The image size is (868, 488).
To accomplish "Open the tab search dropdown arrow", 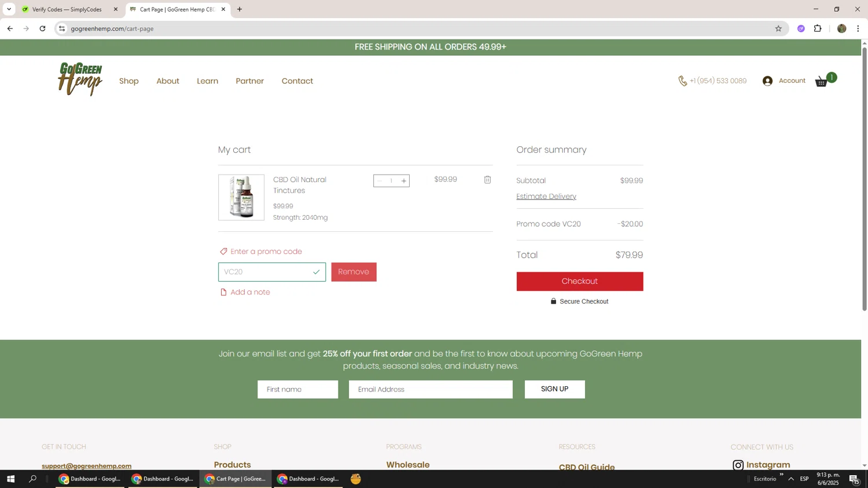I will pos(9,9).
